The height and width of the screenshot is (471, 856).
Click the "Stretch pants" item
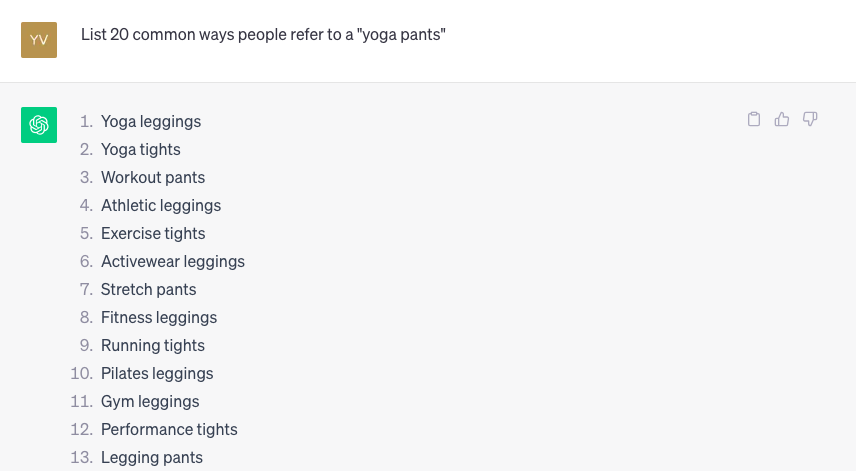tap(148, 289)
